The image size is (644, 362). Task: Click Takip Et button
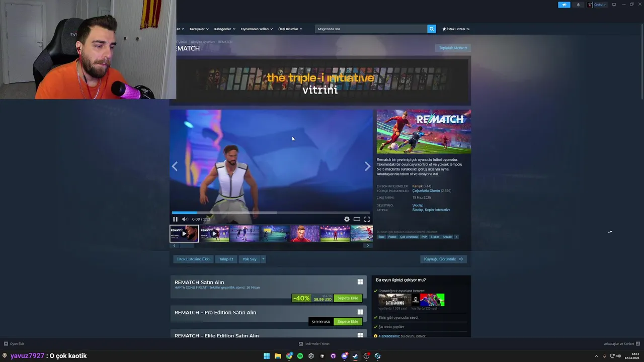point(226,259)
